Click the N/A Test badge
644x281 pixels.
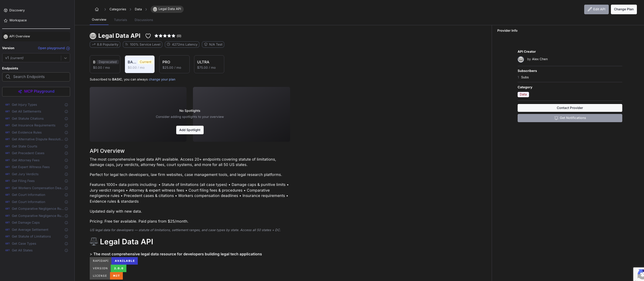tap(213, 45)
